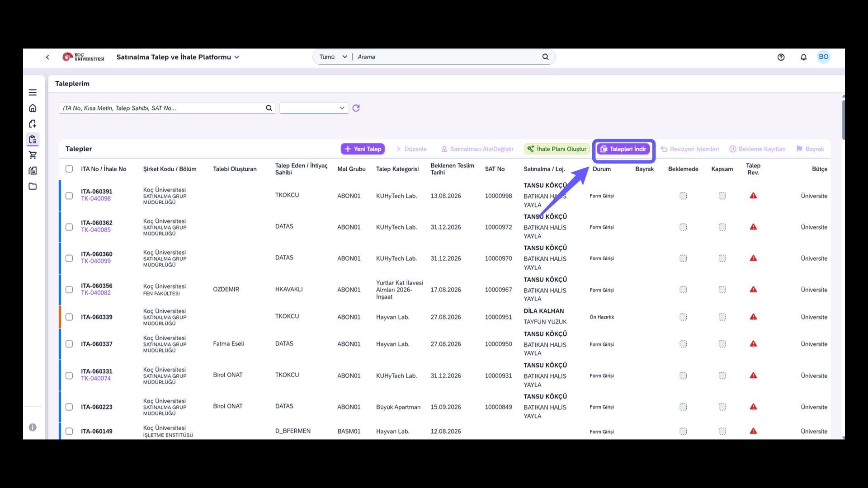Click the search icon in ITA No filter

[x=269, y=108]
